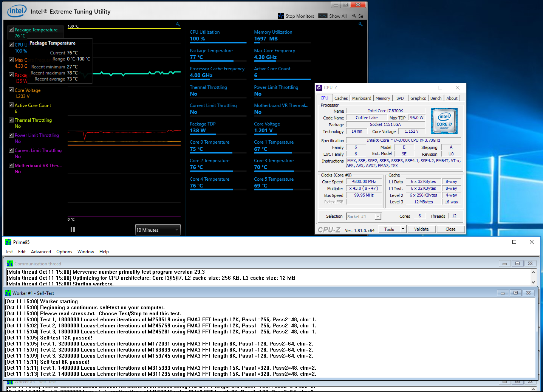This screenshot has height=392, width=543.
Task: Open the About tab in CPU-Z
Action: coord(452,98)
